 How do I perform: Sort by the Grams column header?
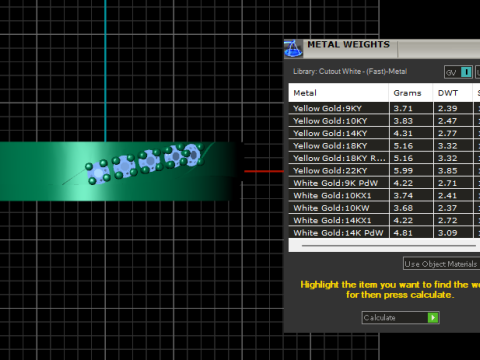[x=411, y=93]
